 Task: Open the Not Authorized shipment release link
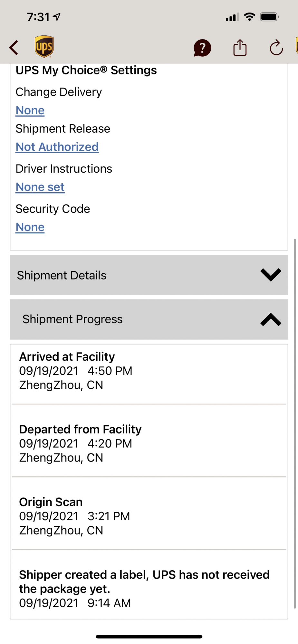57,147
